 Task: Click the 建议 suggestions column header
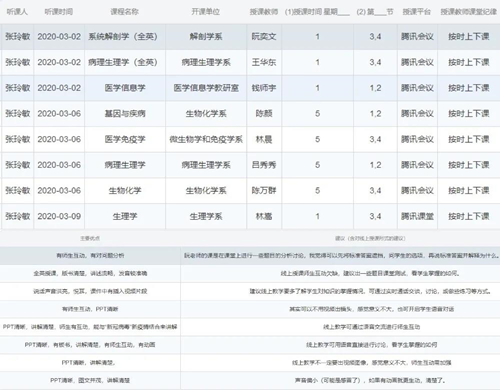coord(370,238)
